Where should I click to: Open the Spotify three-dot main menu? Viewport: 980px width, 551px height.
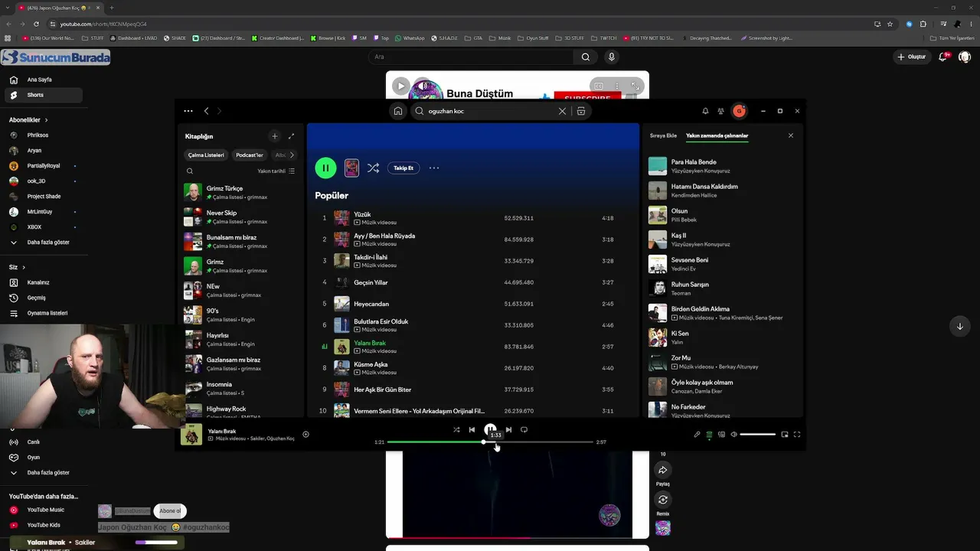188,111
